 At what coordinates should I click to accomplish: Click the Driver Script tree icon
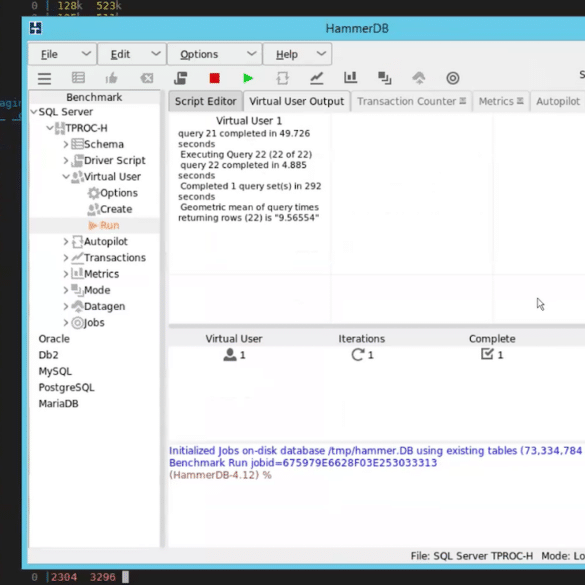click(x=77, y=160)
